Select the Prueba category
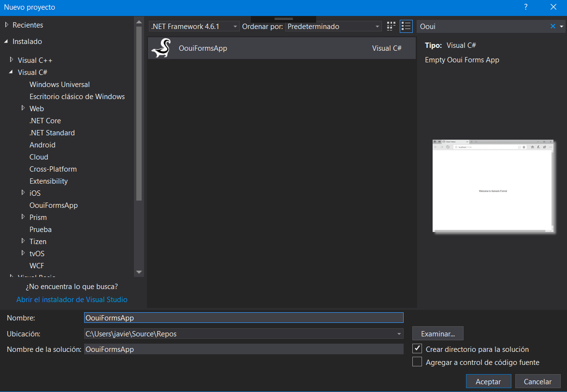 pos(41,229)
